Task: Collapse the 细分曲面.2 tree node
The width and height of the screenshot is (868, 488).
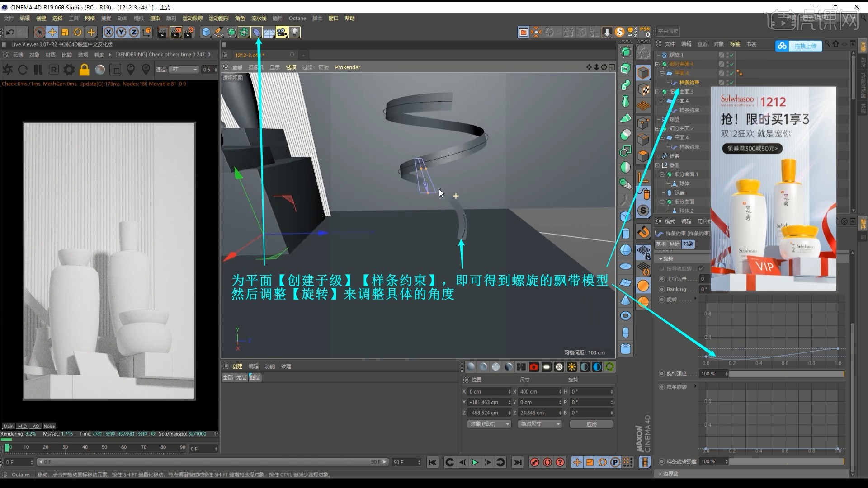Action: click(658, 128)
